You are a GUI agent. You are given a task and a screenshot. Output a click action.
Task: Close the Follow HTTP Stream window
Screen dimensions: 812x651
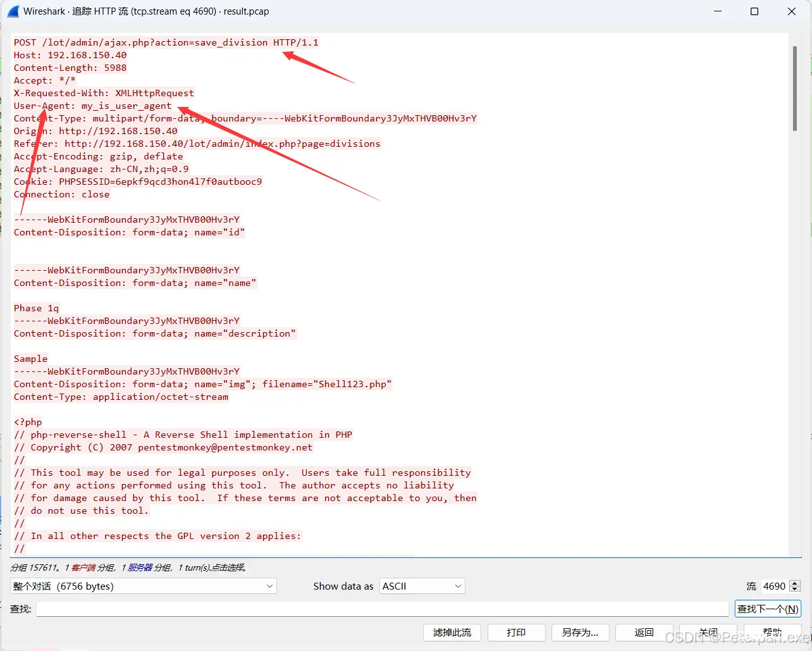click(x=792, y=11)
